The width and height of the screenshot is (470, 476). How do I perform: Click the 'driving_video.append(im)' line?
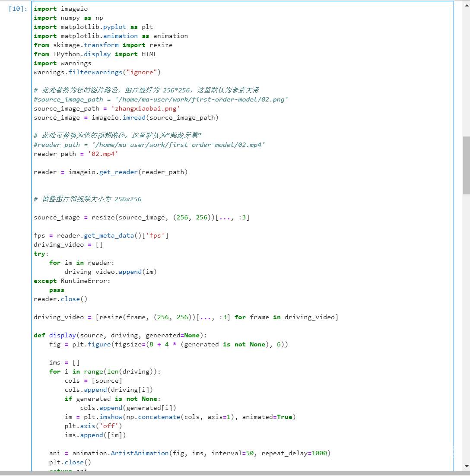(111, 272)
